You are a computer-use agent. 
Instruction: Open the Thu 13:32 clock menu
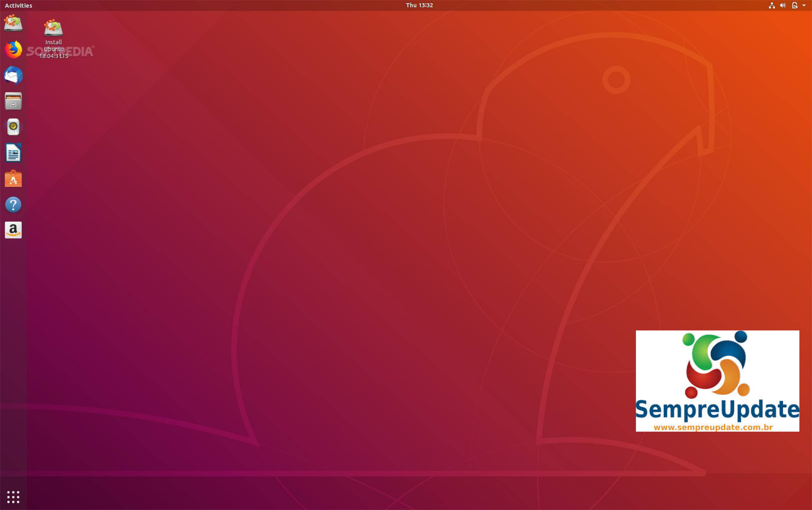click(x=419, y=5)
